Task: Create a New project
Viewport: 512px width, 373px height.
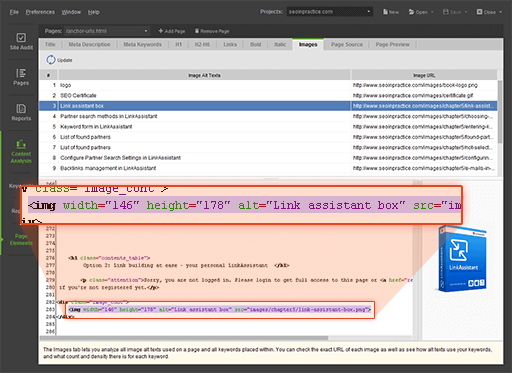Action: point(391,12)
